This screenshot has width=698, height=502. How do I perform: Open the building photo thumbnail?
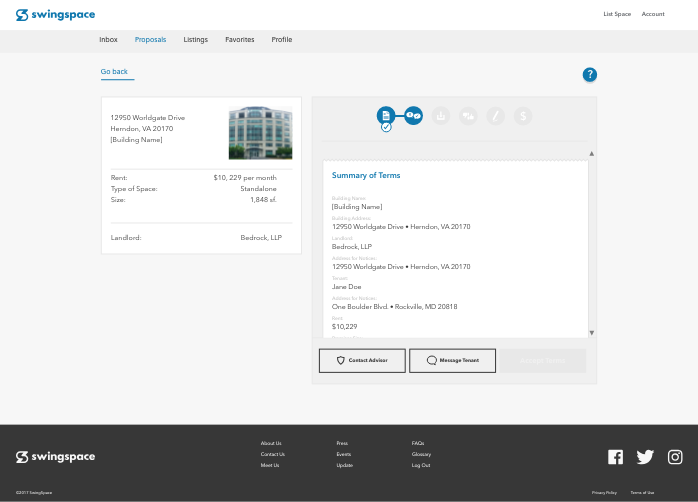coord(260,133)
